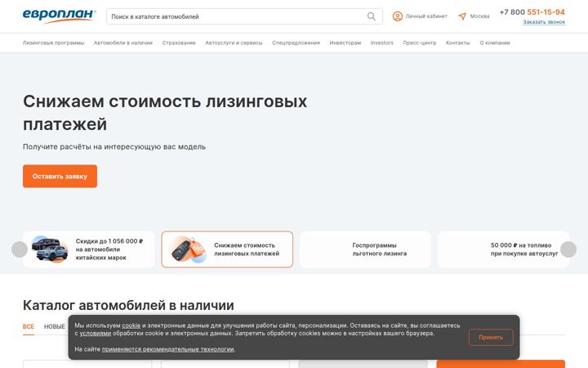Open cookie link in banner
588x368 pixels.
pyautogui.click(x=131, y=325)
